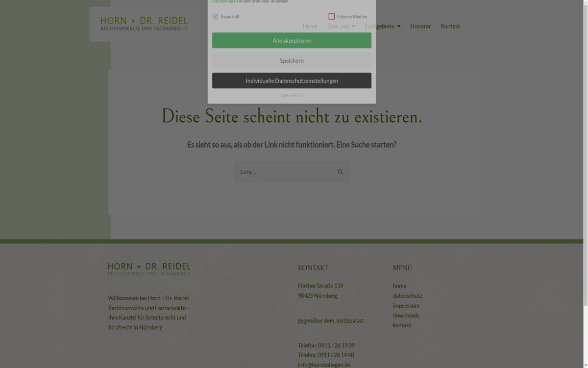Click the Essenziell checkbox
Viewport: 588px width, 368px height.
(x=215, y=16)
